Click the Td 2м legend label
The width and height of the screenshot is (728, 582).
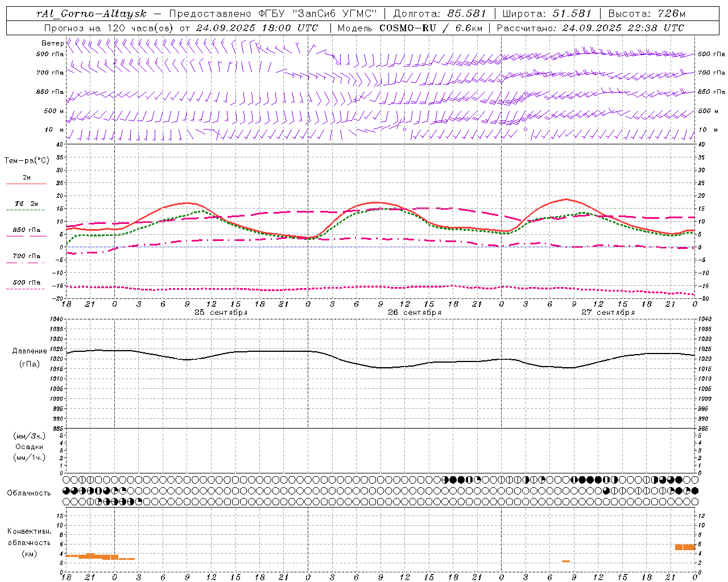(x=26, y=203)
